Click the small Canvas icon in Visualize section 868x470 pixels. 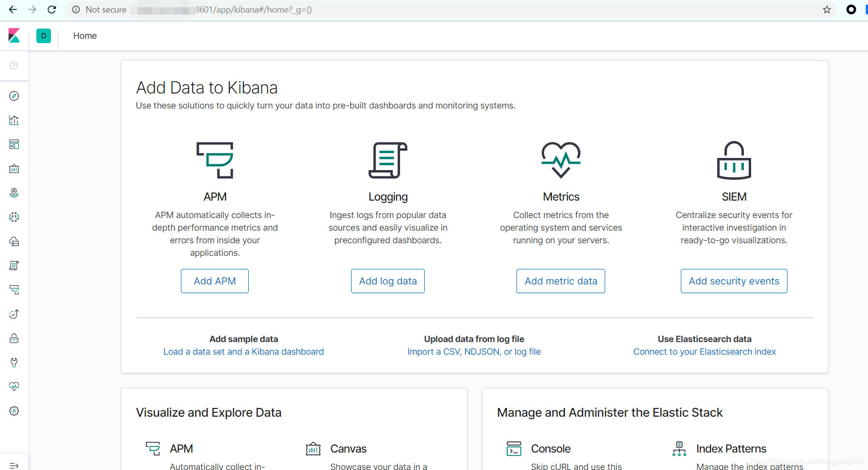(313, 449)
